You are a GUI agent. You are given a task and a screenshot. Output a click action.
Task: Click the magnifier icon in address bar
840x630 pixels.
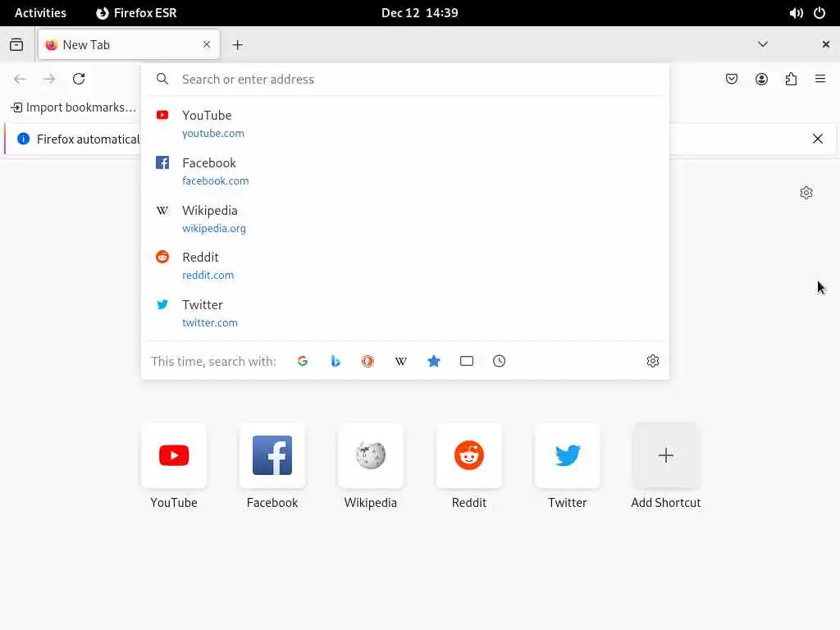pos(162,80)
